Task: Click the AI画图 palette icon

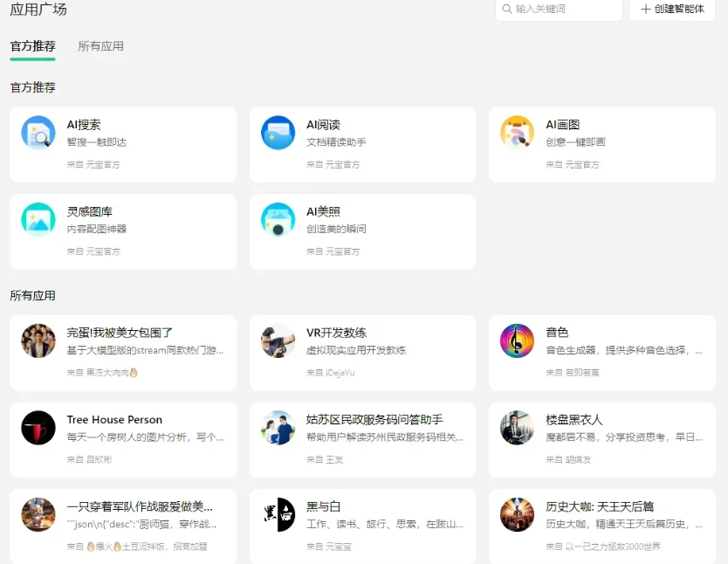Action: click(517, 133)
